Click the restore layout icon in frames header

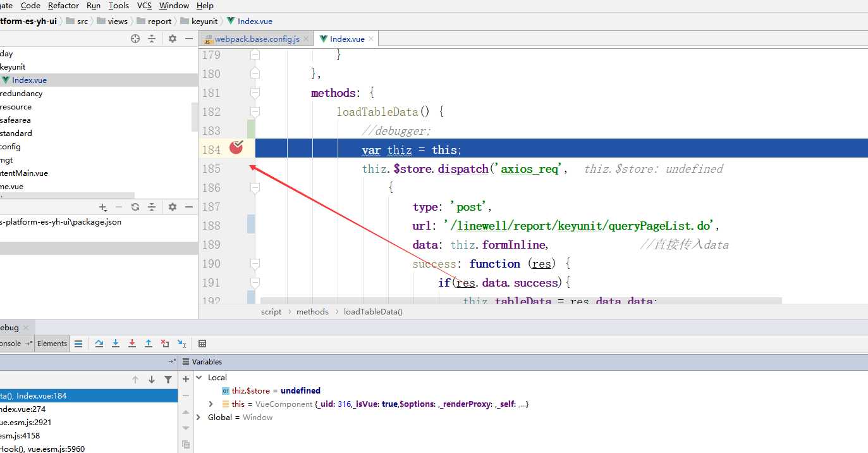coord(172,361)
